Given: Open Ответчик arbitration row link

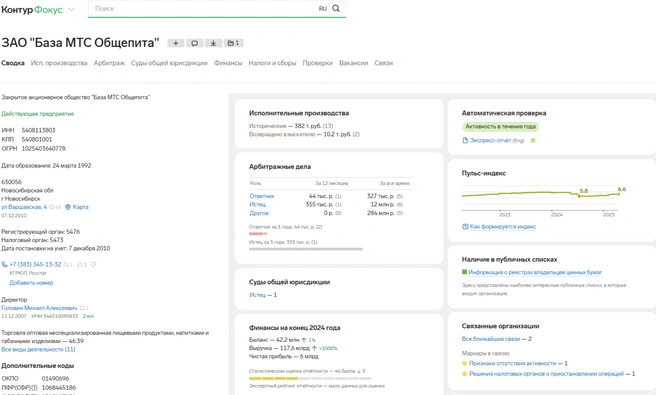Looking at the screenshot, I should click(262, 196).
